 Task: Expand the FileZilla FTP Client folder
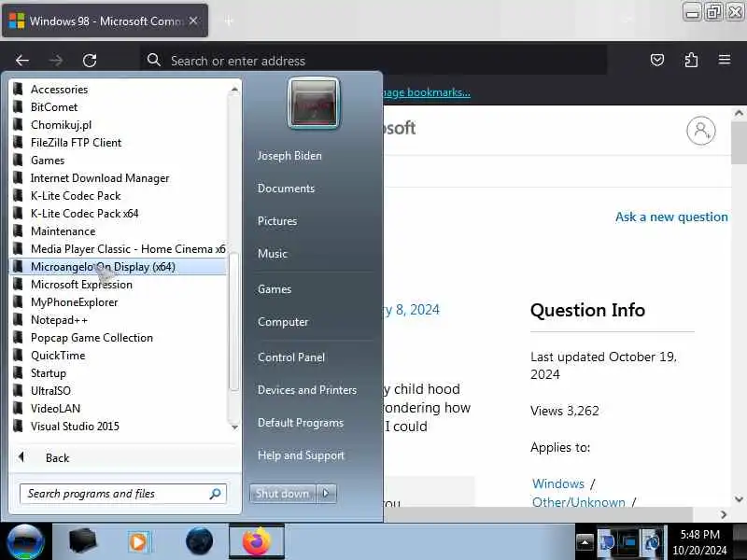119,143
